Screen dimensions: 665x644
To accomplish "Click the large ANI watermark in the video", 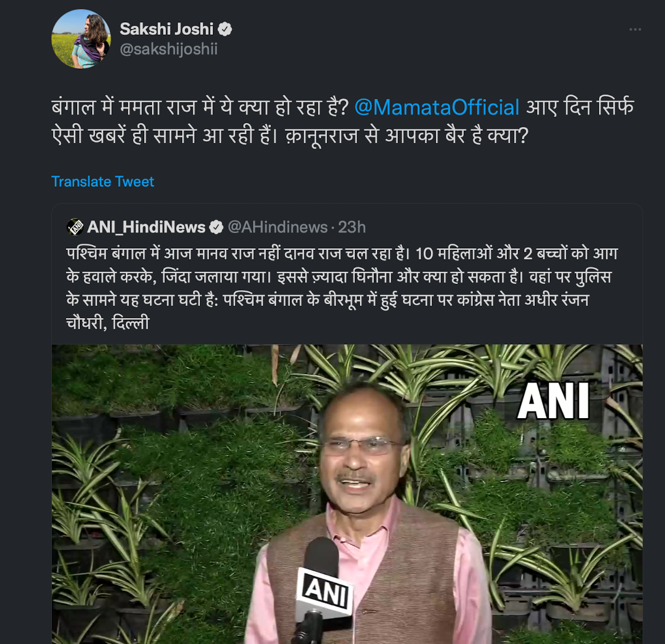I will point(553,401).
